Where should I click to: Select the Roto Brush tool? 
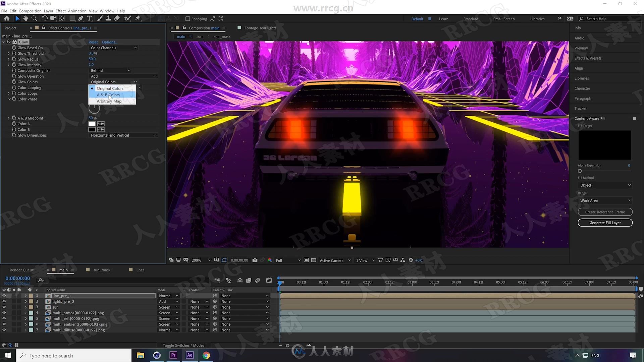127,18
